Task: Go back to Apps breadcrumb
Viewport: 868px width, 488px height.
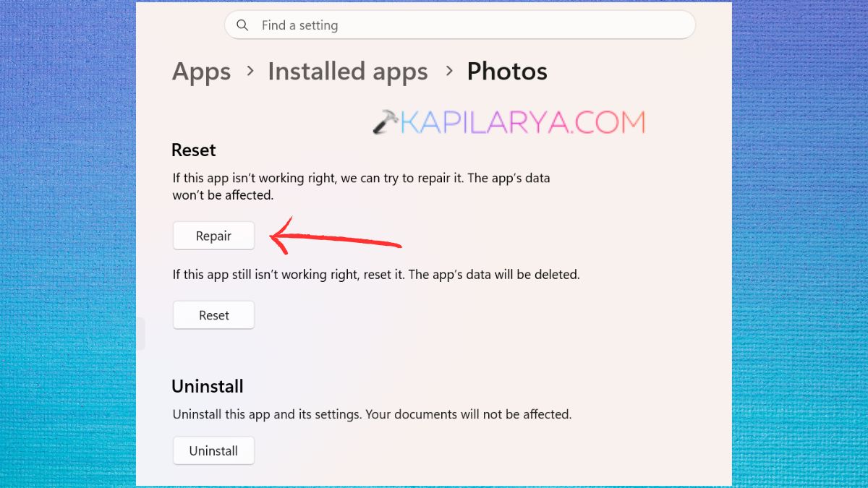Action: pos(202,72)
